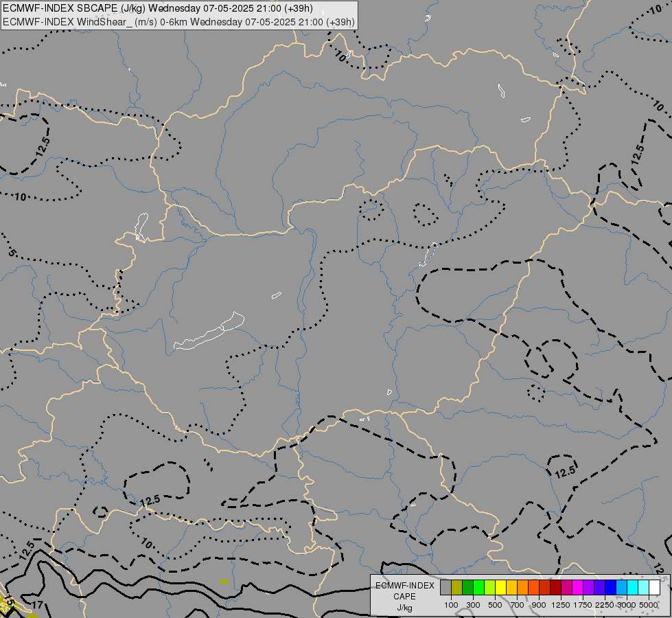672x618 pixels.
Task: Select the olive swatch in CAPE legend
Action: click(457, 588)
